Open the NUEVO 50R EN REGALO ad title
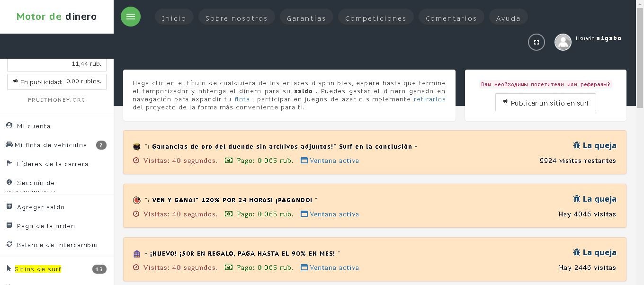Screen dimensions: 644x285 coord(242,253)
